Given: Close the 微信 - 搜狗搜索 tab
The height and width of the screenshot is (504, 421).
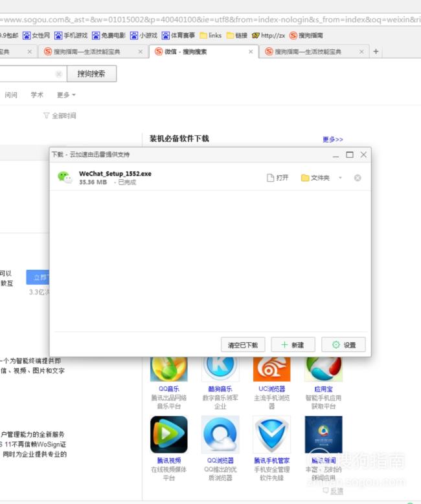Looking at the screenshot, I should [251, 51].
